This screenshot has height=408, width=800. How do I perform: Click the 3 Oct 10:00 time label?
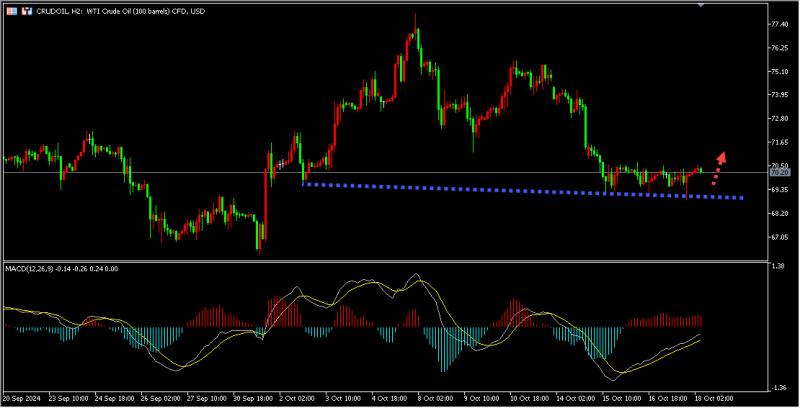click(344, 398)
